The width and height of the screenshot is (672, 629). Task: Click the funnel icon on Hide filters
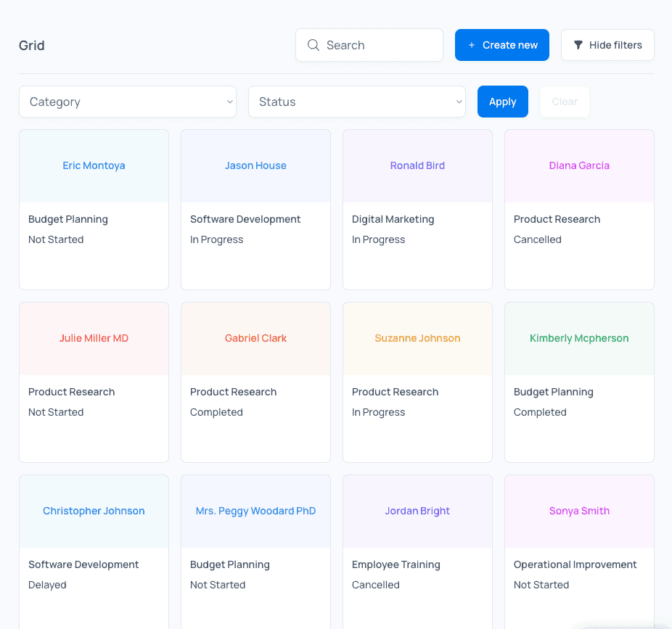pos(578,45)
